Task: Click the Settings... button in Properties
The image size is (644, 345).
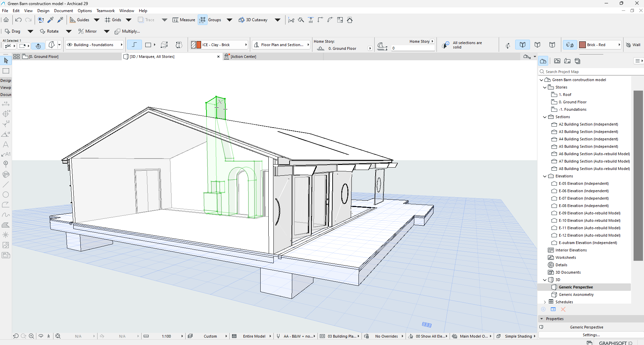Action: coord(591,335)
